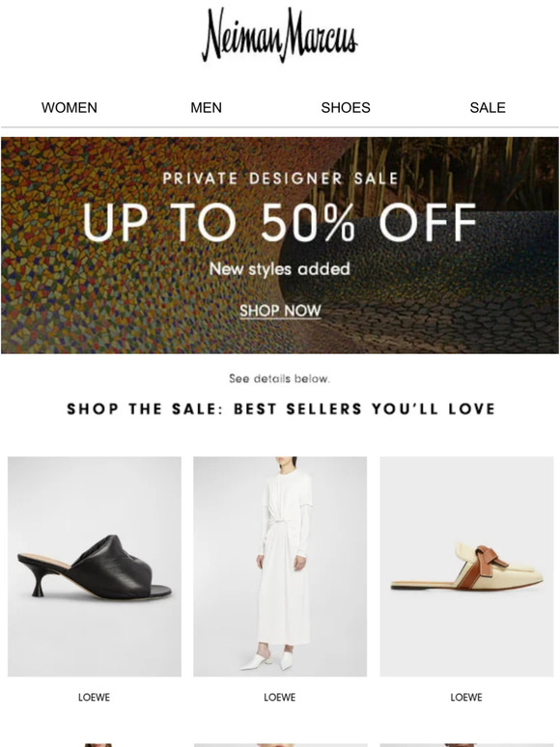Click the Shop the Sale best sellers heading

coord(281,409)
